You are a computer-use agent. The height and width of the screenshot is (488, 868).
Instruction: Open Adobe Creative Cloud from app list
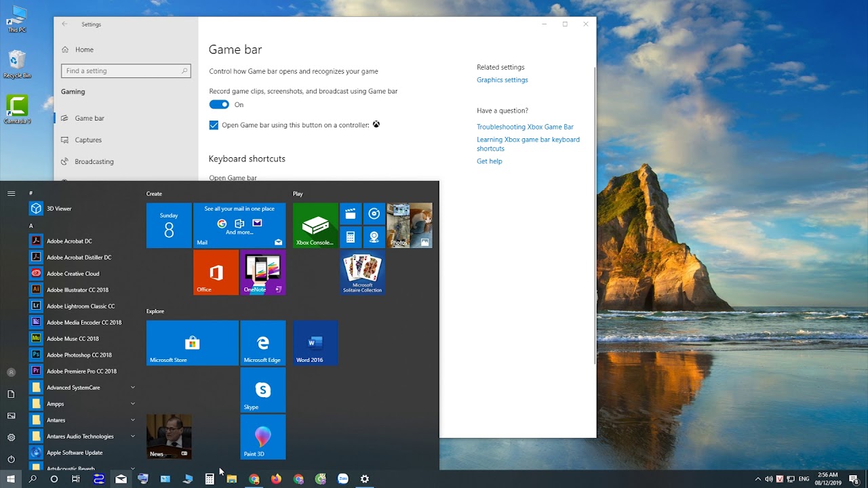click(83, 274)
